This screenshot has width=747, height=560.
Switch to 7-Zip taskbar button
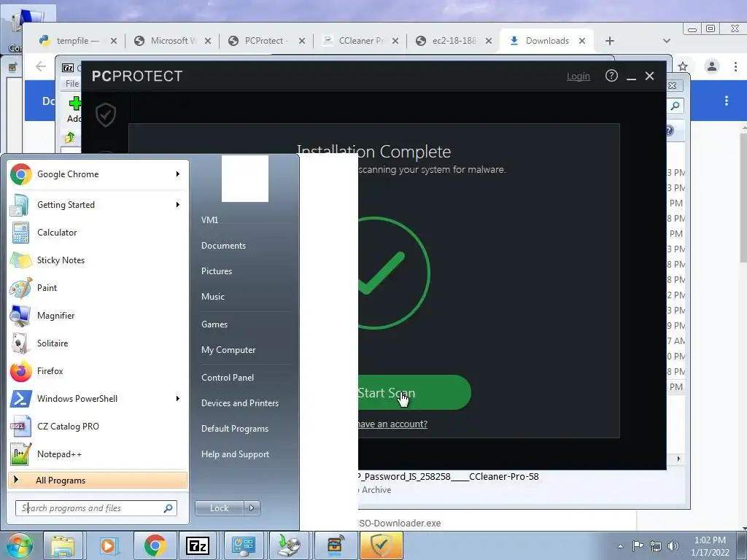click(x=197, y=545)
